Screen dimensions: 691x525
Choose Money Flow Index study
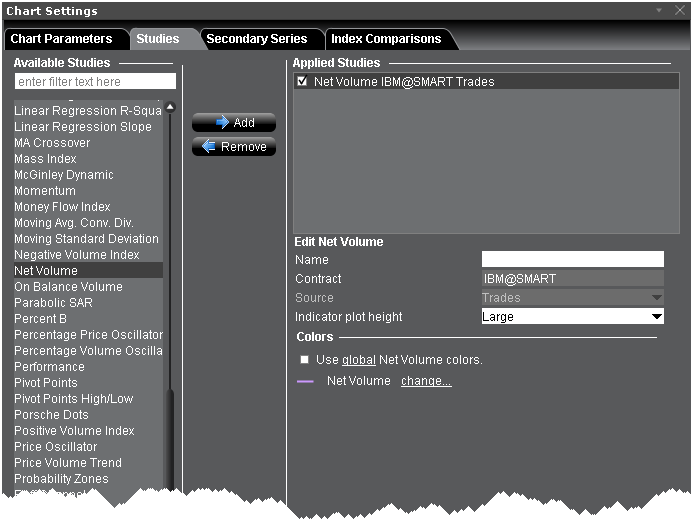[x=62, y=207]
